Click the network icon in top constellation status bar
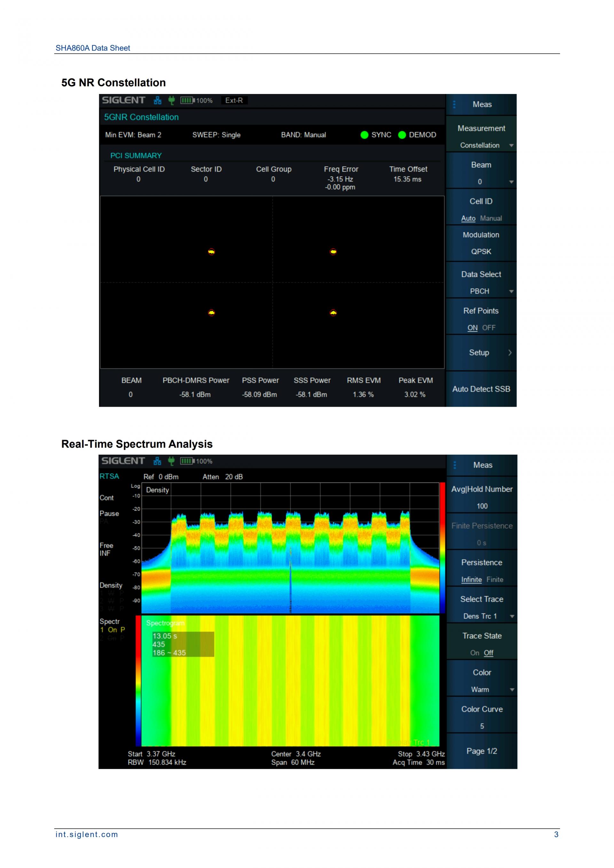Image resolution: width=614 pixels, height=868 pixels. (x=158, y=100)
